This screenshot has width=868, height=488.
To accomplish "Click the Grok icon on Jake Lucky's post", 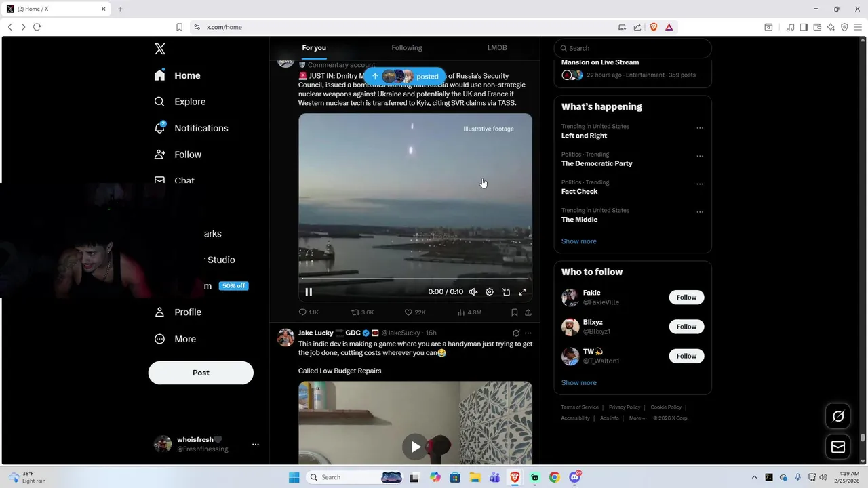I will [x=516, y=333].
